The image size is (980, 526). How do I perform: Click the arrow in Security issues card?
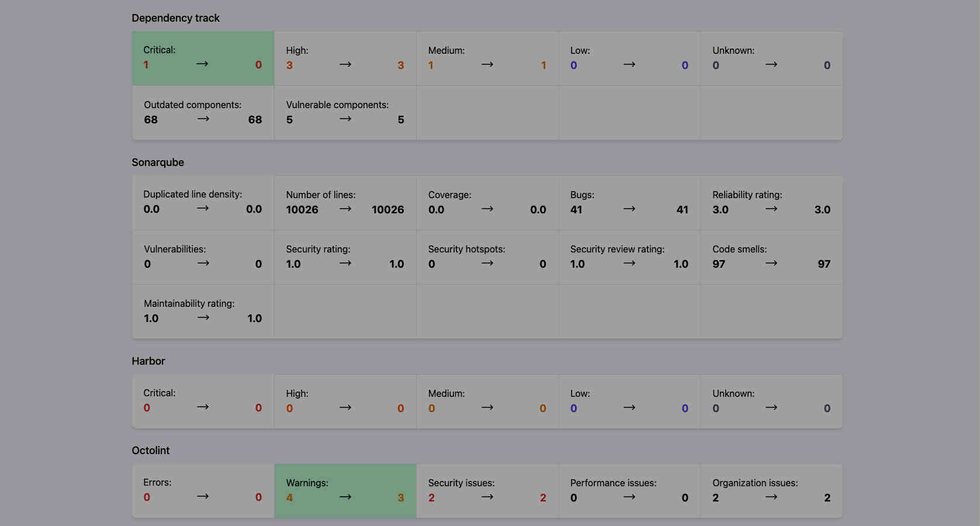coord(487,497)
